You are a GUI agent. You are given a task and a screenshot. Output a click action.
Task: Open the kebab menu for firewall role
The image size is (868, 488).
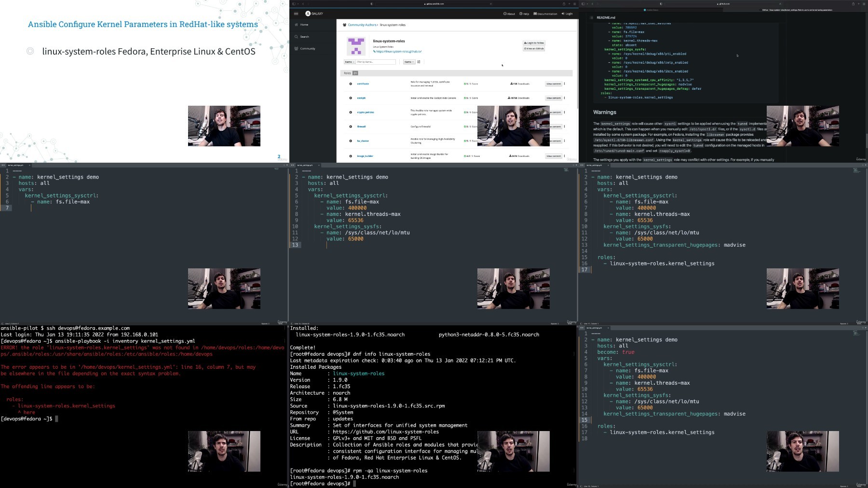[x=565, y=126]
